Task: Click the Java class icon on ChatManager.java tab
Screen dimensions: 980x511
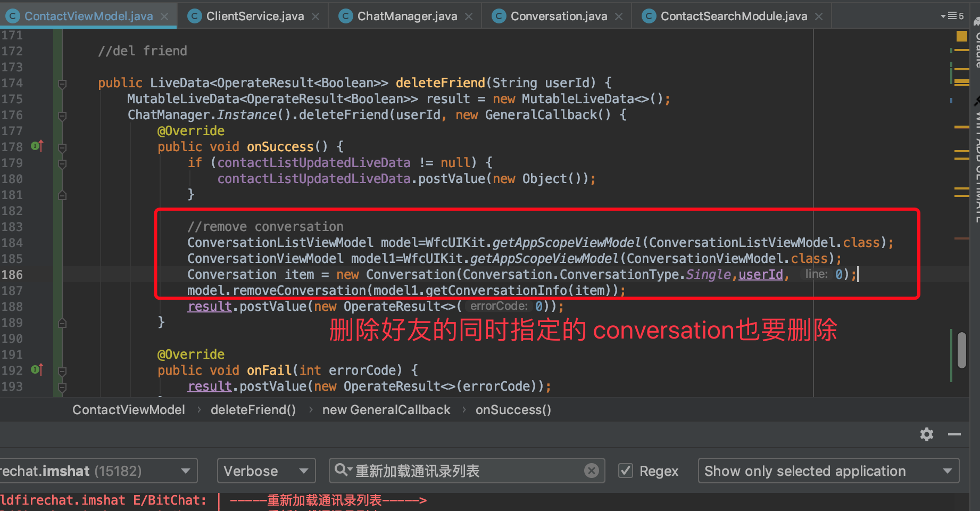Action: (345, 16)
